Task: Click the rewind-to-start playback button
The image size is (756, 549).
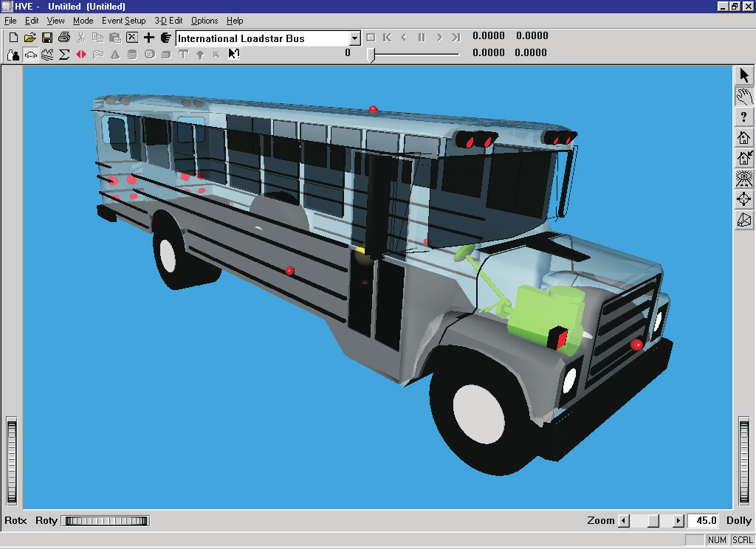Action: (x=387, y=37)
